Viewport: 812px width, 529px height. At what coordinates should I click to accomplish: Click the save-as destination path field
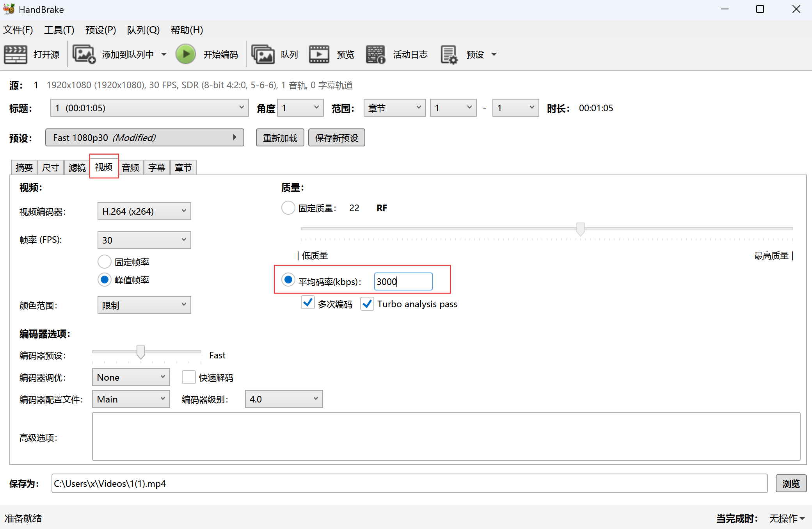coord(409,484)
